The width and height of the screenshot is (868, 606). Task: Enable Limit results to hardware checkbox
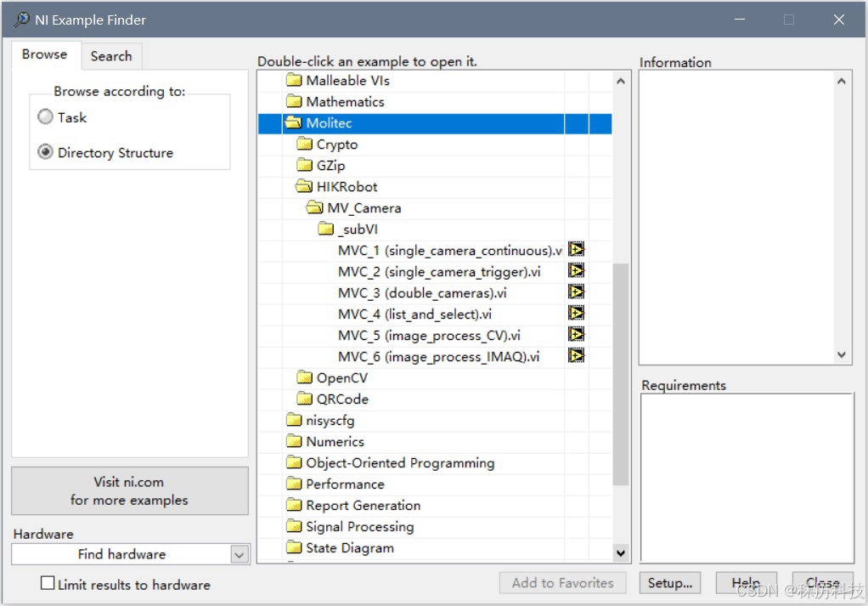coord(48,583)
